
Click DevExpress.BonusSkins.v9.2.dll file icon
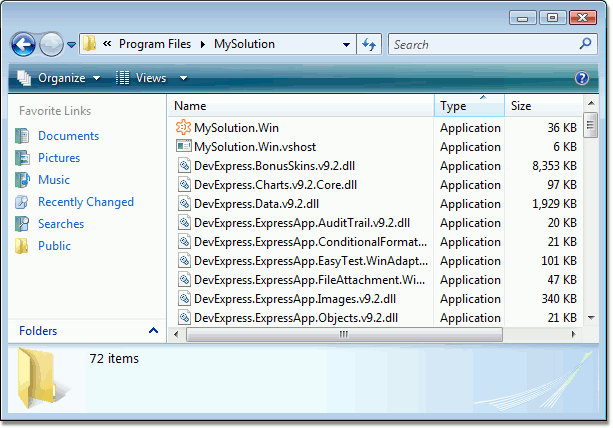184,165
